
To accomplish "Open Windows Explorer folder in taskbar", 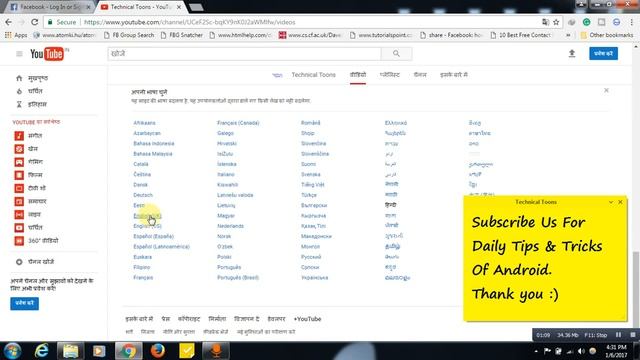I will (x=70, y=351).
